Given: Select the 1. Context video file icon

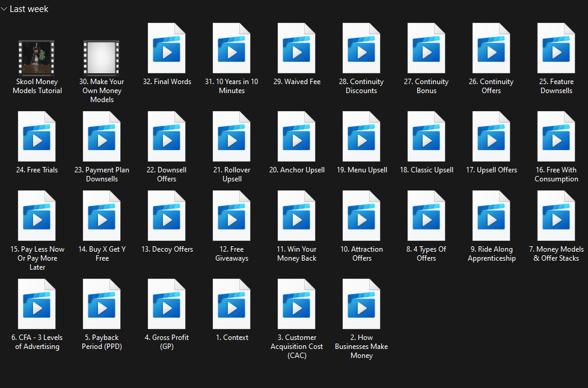Looking at the screenshot, I should pos(231,305).
